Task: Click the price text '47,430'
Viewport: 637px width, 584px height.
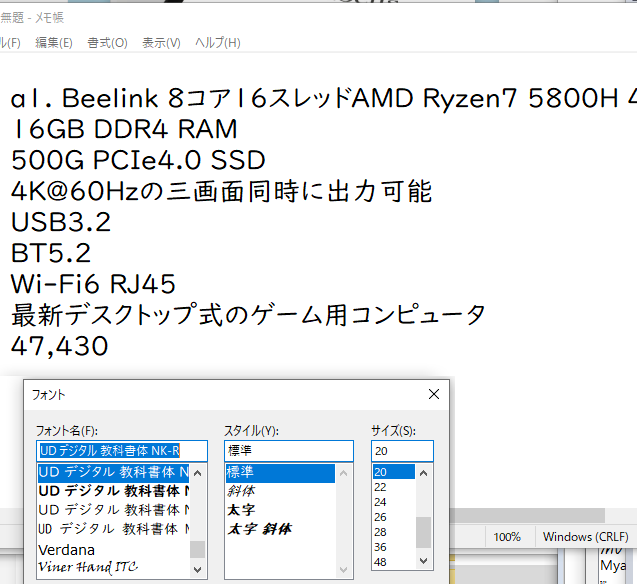Action: tap(60, 346)
